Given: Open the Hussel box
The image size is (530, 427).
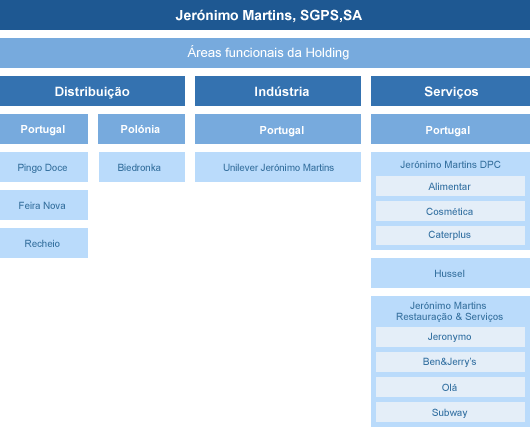Looking at the screenshot, I should pyautogui.click(x=451, y=273).
